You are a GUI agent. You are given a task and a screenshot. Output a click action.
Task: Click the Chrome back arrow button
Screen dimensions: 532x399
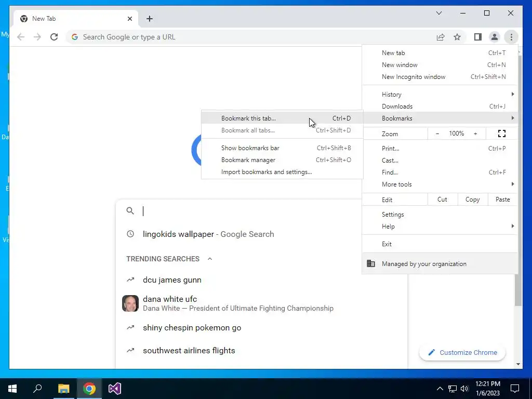click(x=21, y=37)
